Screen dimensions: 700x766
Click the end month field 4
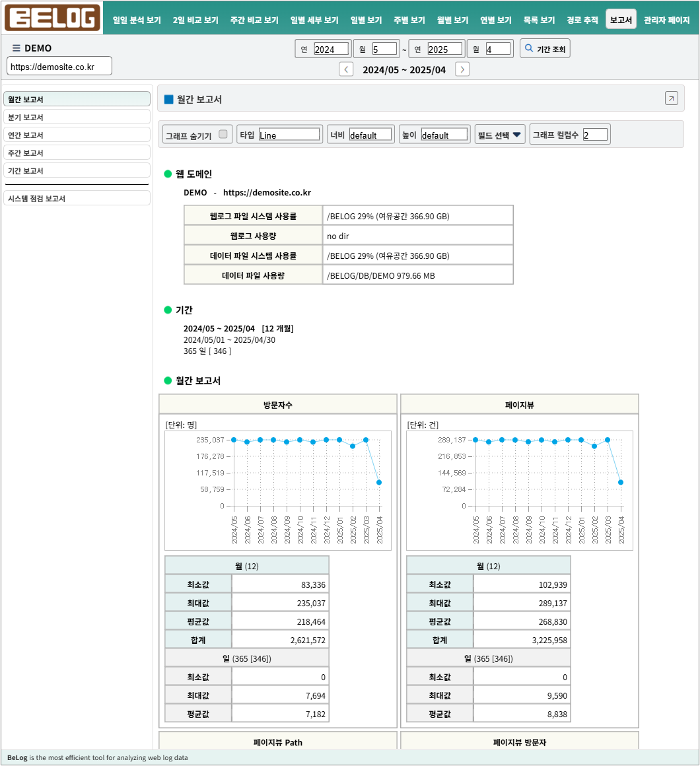[498, 49]
